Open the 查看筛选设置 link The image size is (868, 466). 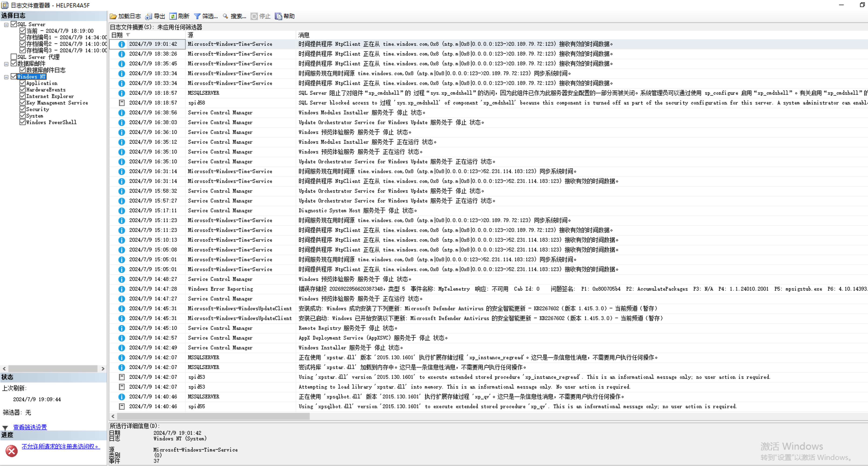30,427
